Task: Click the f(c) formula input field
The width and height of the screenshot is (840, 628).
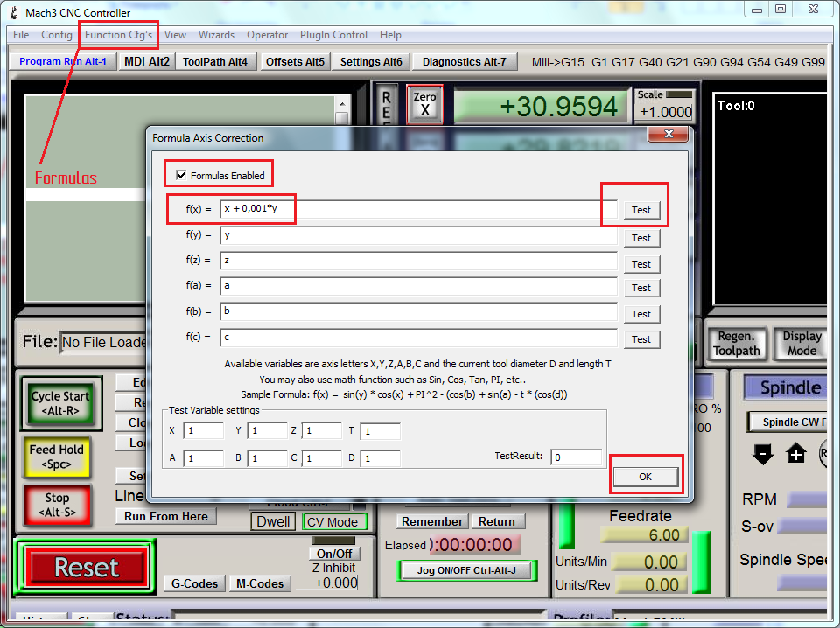Action: pos(418,338)
